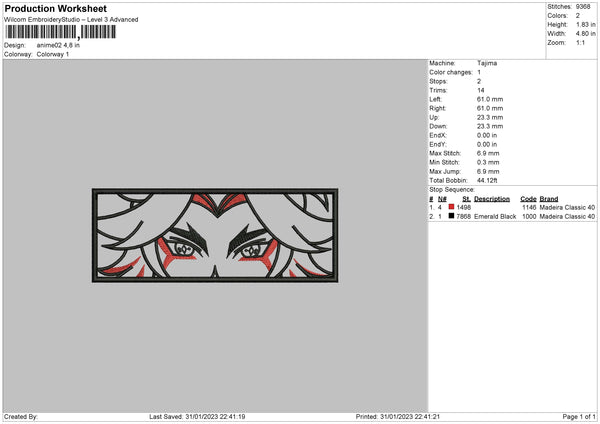Click the Emerald Black description
Image resolution: width=600 pixels, height=424 pixels.
point(495,217)
